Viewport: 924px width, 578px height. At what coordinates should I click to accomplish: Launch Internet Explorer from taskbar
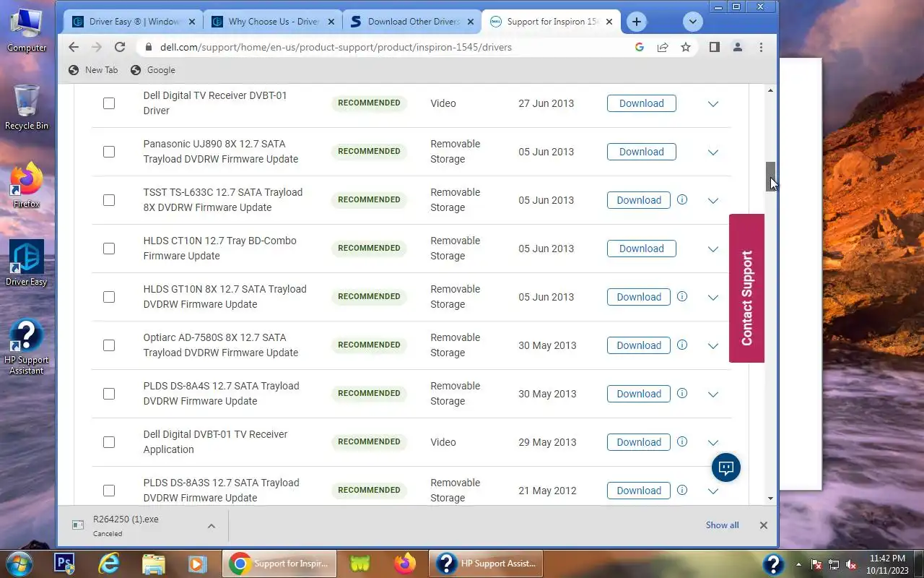click(x=109, y=564)
